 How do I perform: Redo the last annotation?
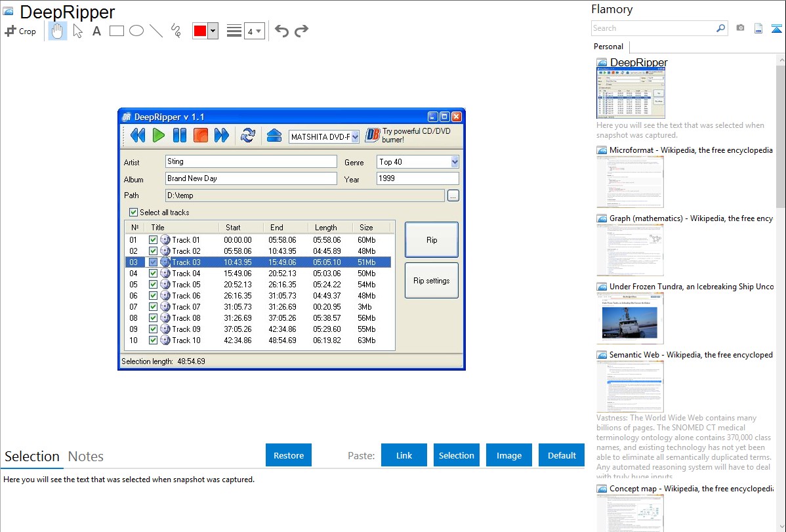301,31
